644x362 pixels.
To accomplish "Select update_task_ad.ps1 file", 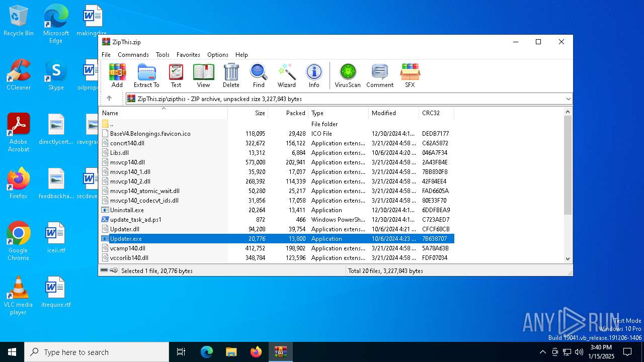I will click(x=277, y=220).
